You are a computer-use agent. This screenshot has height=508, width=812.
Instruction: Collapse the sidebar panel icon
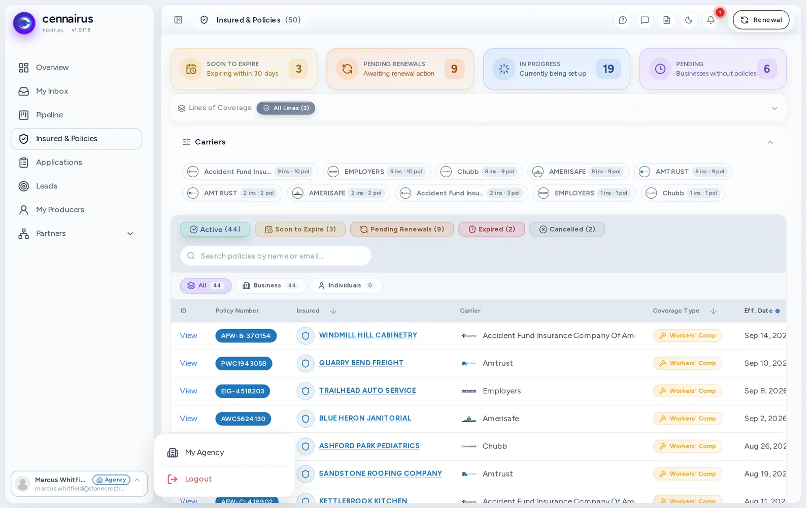tap(178, 20)
